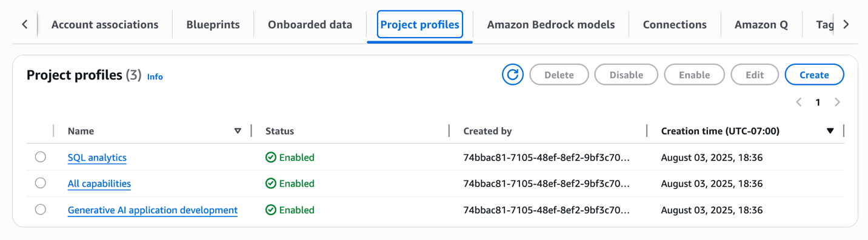The height and width of the screenshot is (240, 868).
Task: Go to previous page of profiles
Action: 799,102
